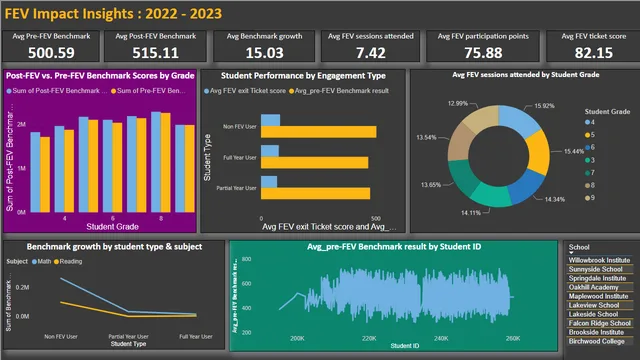Select Avg FEV participation points card

[x=483, y=46]
